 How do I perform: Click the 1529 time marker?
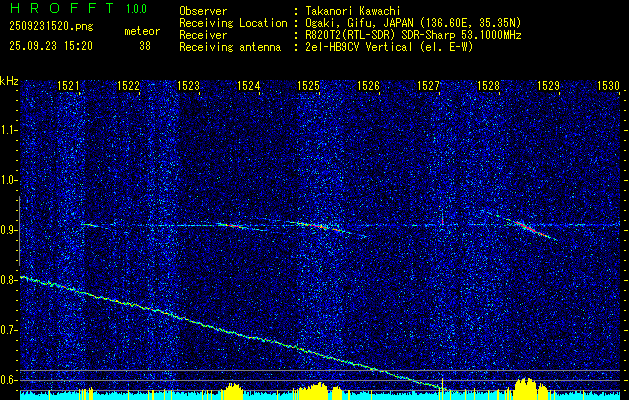[x=548, y=85]
